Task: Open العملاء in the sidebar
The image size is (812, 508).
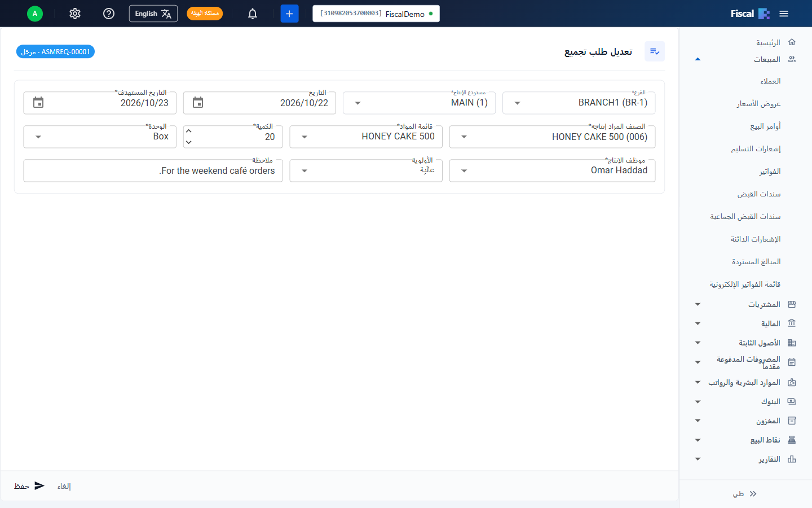Action: pos(770,81)
